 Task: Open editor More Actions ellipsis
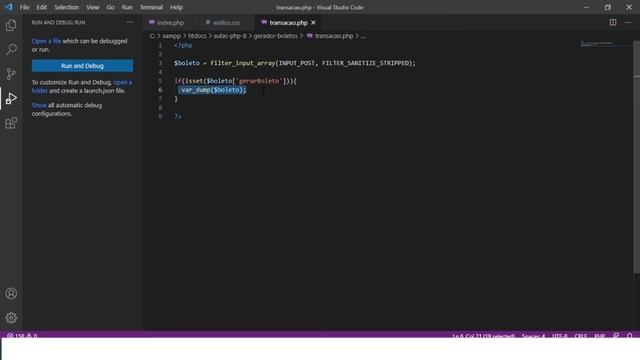click(x=627, y=22)
